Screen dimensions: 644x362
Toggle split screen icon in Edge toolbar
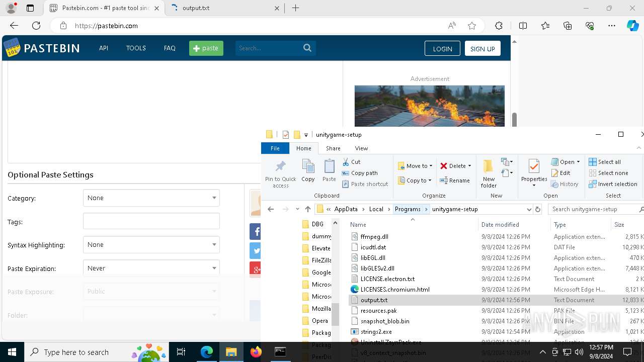pyautogui.click(x=523, y=26)
